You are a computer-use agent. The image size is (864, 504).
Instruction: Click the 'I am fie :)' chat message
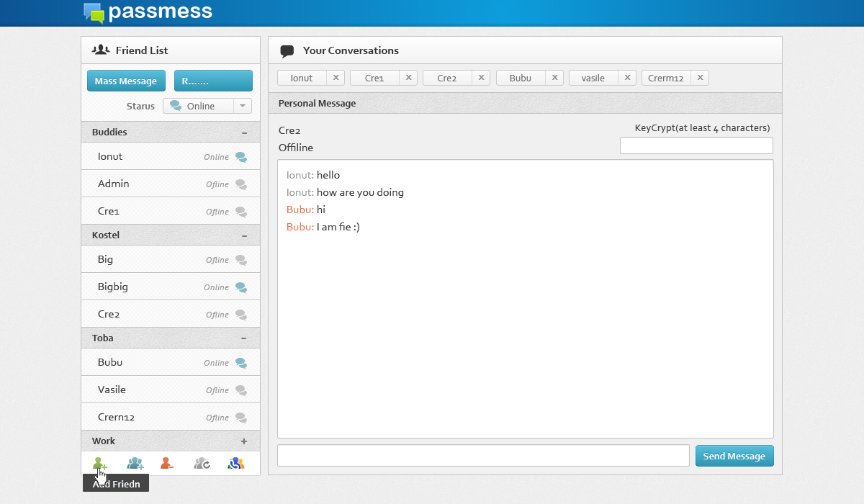[338, 227]
